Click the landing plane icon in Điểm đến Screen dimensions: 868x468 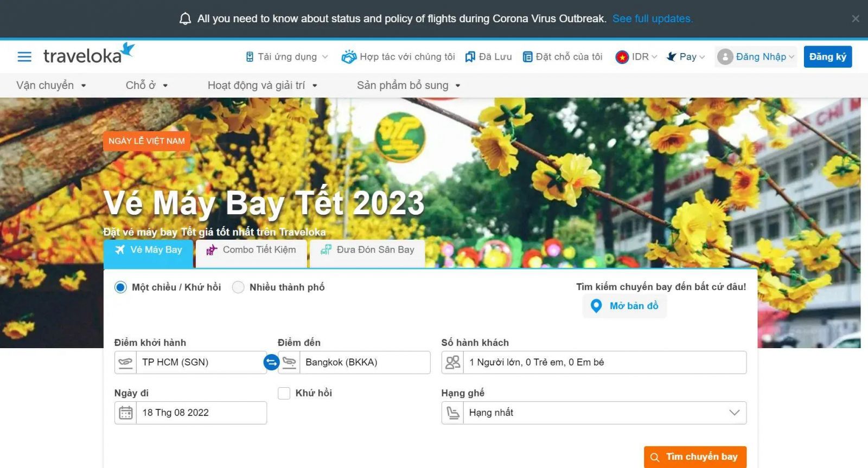[x=289, y=362]
